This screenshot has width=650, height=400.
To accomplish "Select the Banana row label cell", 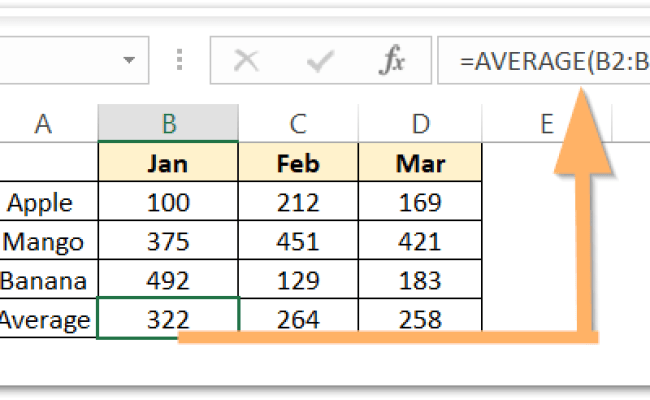I will coord(49,279).
